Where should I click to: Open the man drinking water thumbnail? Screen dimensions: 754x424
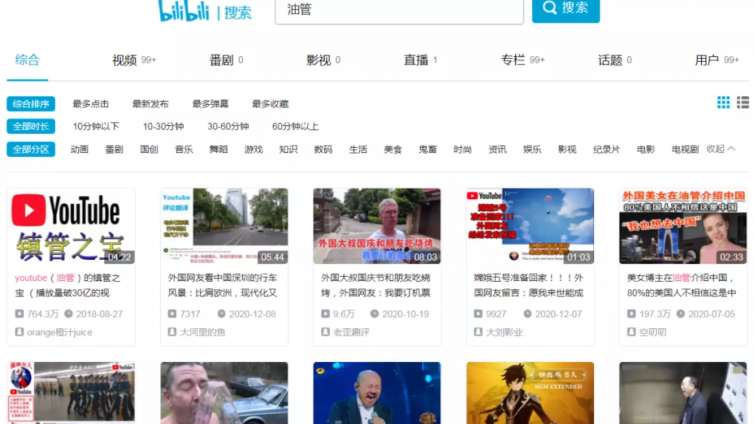click(224, 393)
